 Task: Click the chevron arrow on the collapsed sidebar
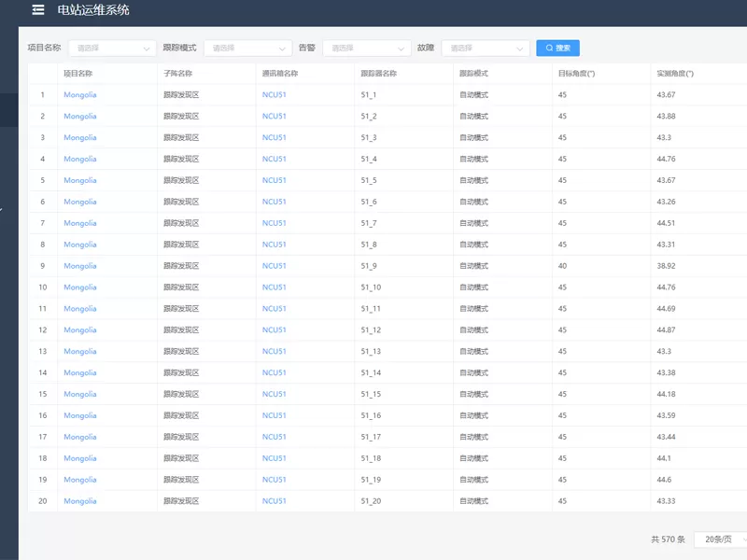pos(2,209)
